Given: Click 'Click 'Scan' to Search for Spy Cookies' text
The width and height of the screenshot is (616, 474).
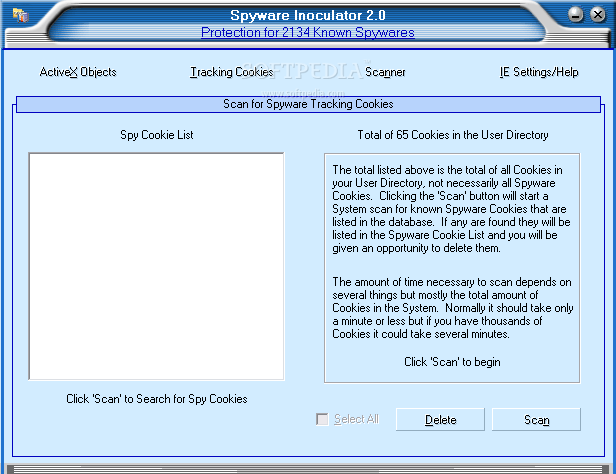Looking at the screenshot, I should (156, 399).
